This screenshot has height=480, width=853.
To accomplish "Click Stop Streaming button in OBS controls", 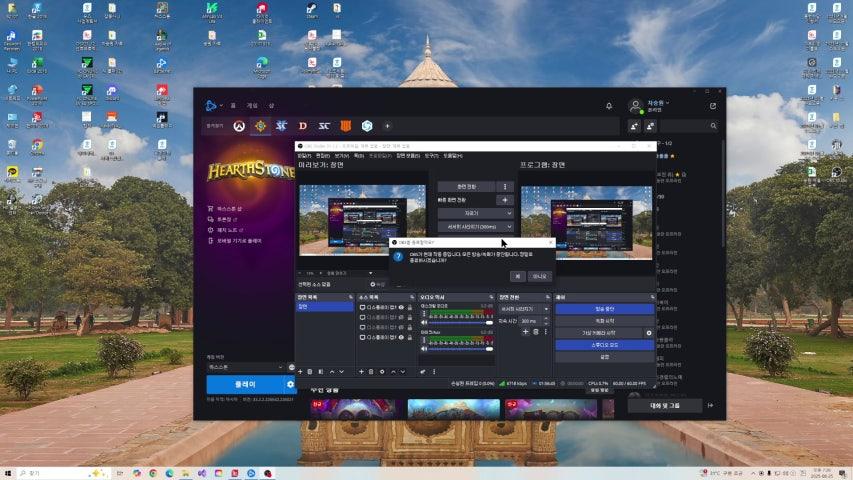I will click(604, 309).
